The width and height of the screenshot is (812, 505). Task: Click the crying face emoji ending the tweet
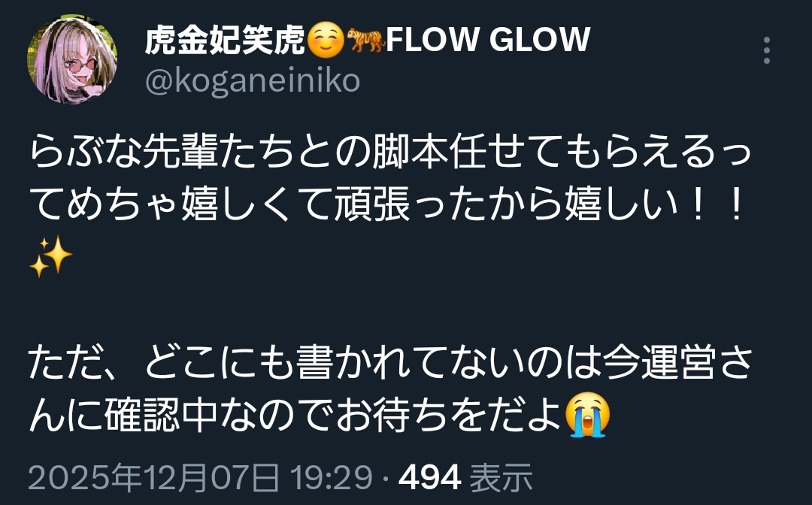[587, 415]
